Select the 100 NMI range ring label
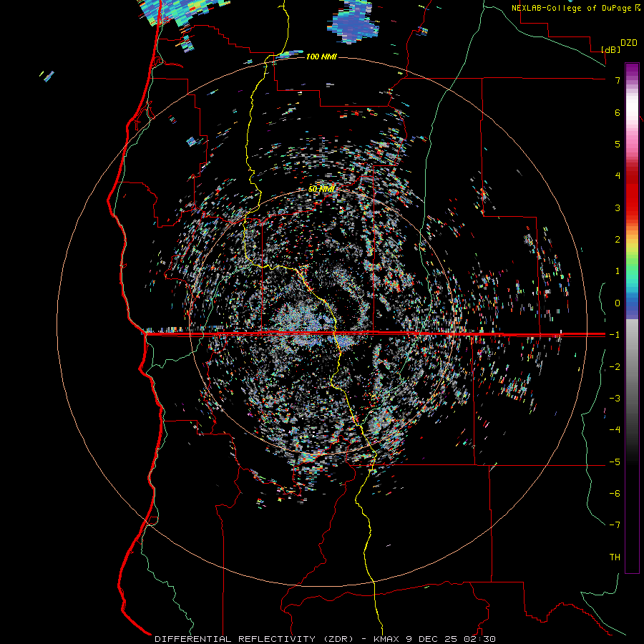This screenshot has height=644, width=644. (321, 57)
